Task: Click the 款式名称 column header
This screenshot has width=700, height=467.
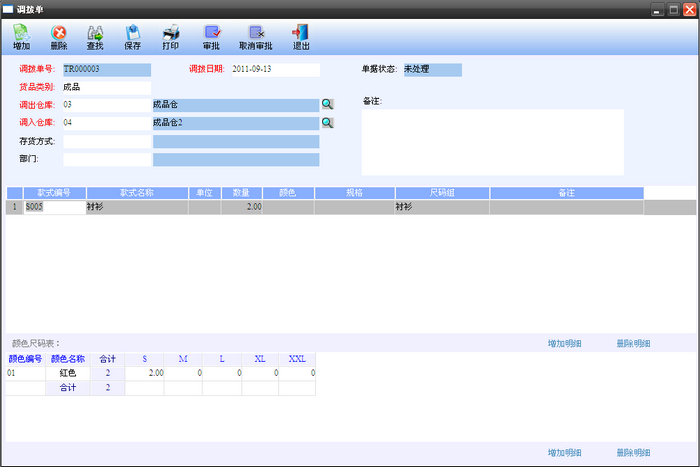Action: click(139, 192)
